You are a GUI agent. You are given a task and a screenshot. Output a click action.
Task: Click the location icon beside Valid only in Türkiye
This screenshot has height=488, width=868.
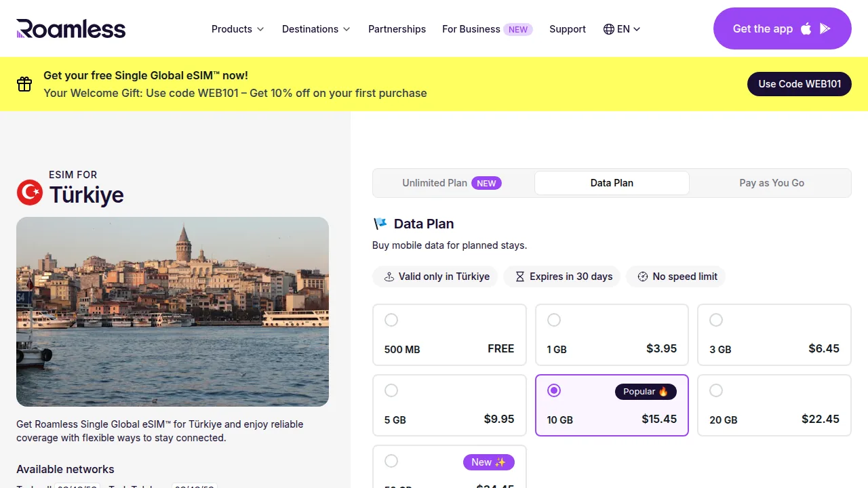coord(389,277)
